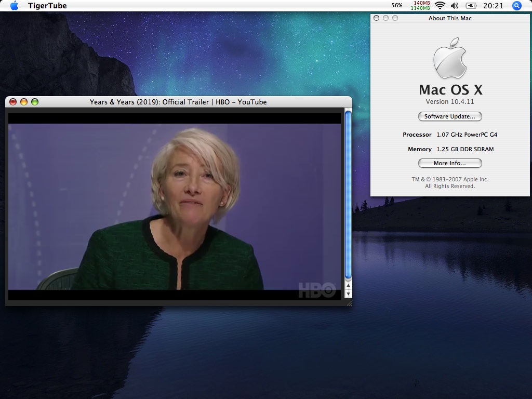Click the Processor label
This screenshot has height=399, width=532.
click(x=417, y=135)
